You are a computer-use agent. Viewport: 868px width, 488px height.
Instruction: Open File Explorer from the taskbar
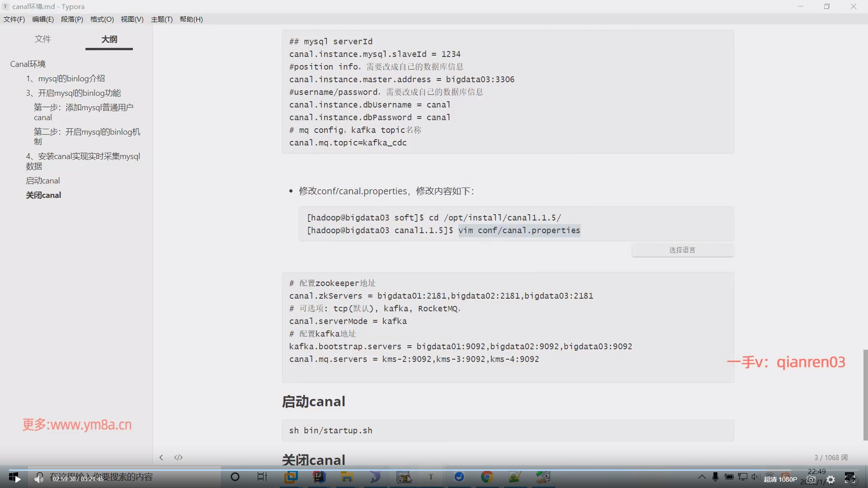click(347, 477)
